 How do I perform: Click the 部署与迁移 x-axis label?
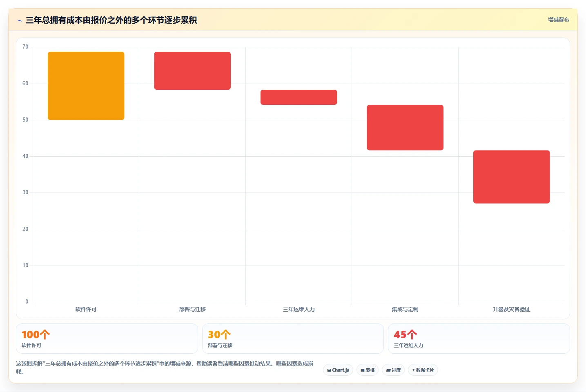(192, 309)
